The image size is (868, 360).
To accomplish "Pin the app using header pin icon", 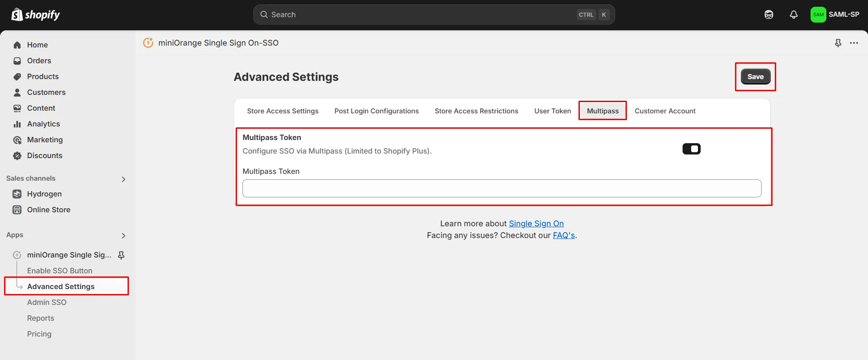I will click(838, 43).
